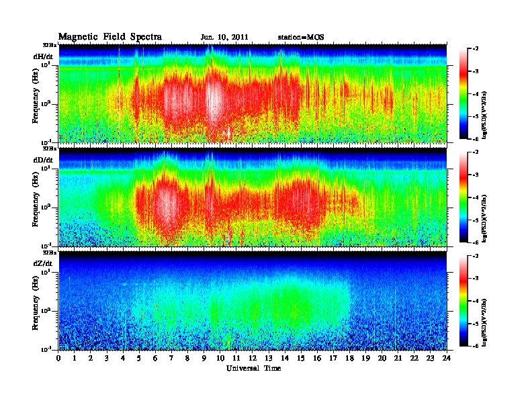Click hour "19" on the time axis

[x=365, y=358]
